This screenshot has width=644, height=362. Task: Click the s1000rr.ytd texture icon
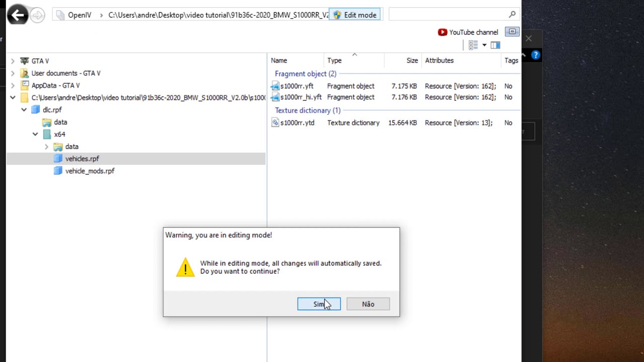point(275,122)
